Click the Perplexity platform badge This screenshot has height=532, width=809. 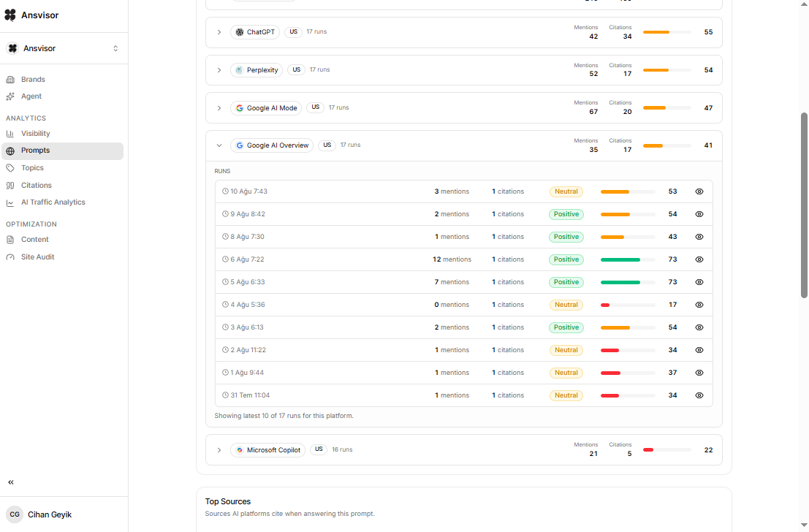point(257,70)
